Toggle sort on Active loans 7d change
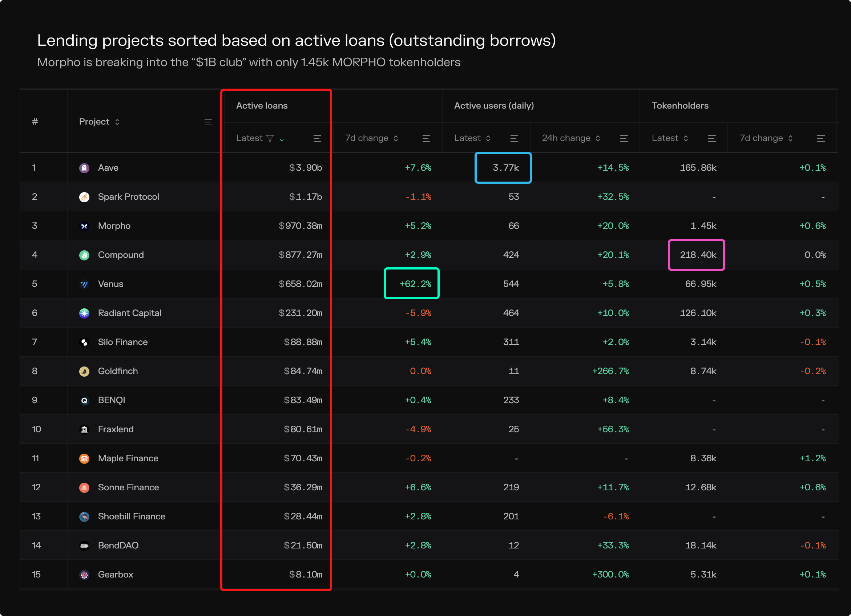The width and height of the screenshot is (851, 616). pyautogui.click(x=396, y=138)
